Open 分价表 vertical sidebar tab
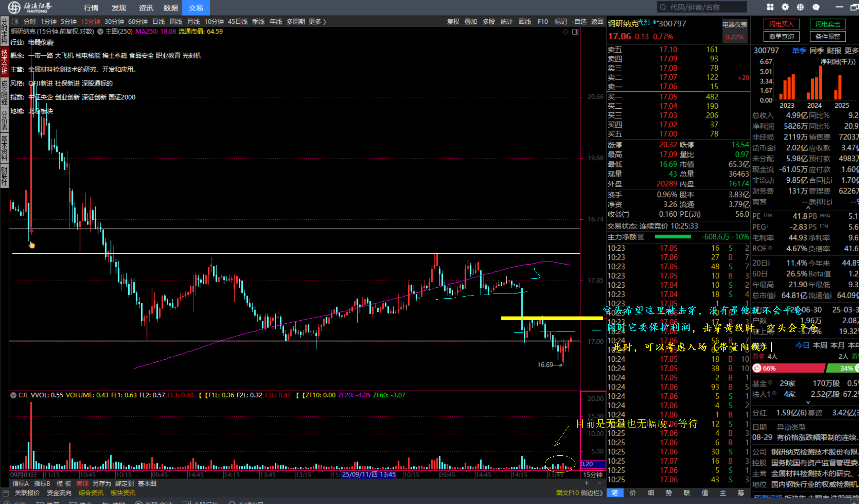The image size is (859, 504). pos(4,120)
